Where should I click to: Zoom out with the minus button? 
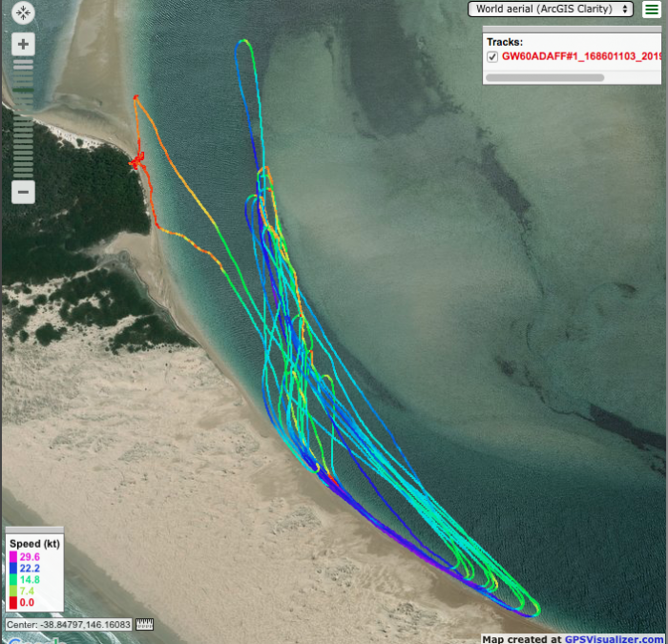pyautogui.click(x=24, y=192)
